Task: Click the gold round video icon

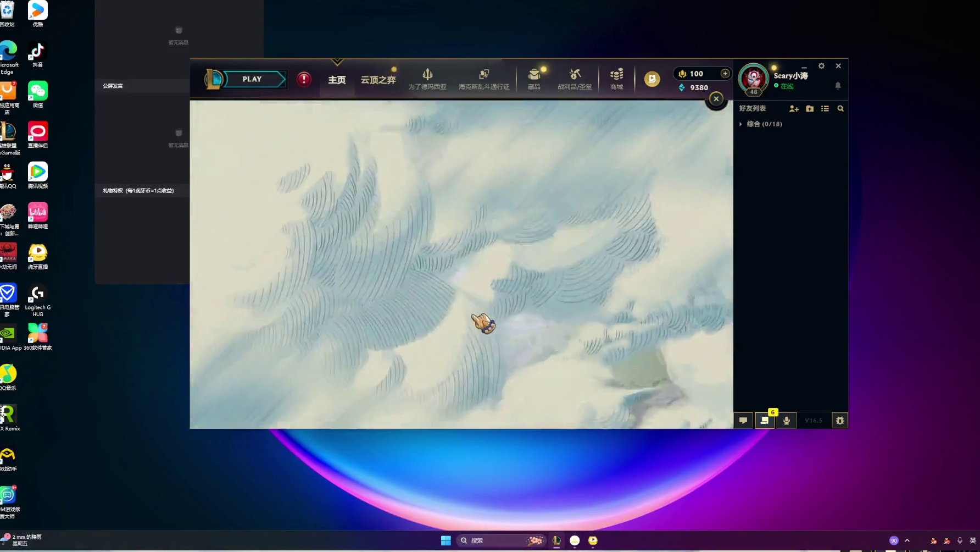Action: point(652,79)
